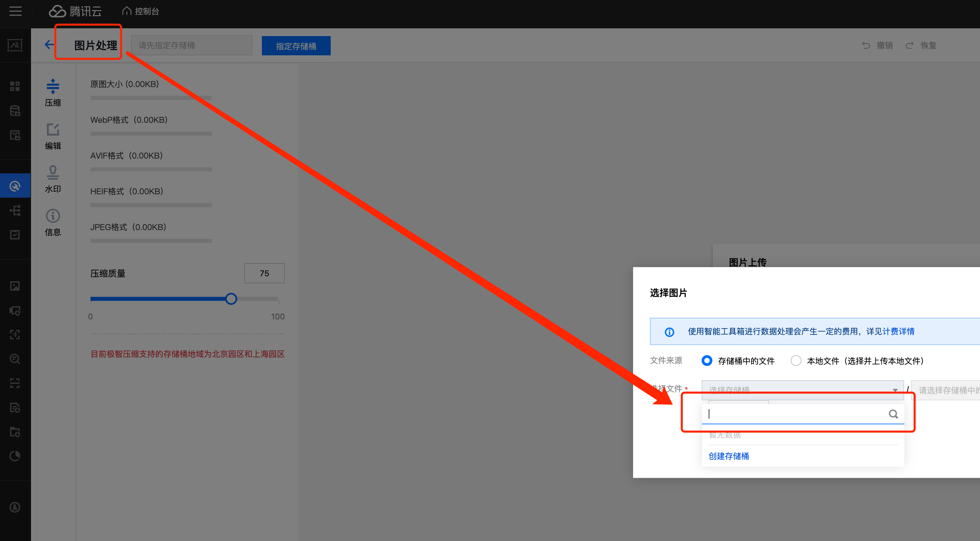
Task: Open the 请选择存储桶中的 file dropdown
Action: (x=947, y=390)
